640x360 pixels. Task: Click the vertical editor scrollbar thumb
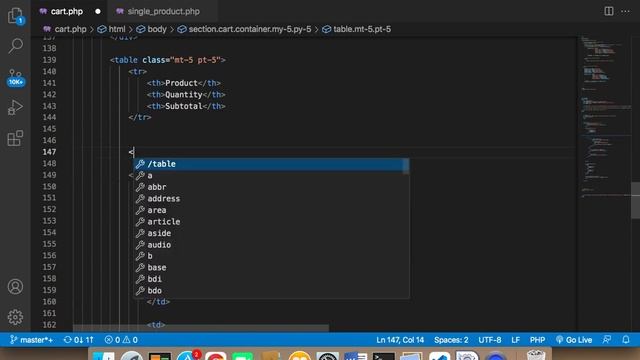tap(636, 200)
